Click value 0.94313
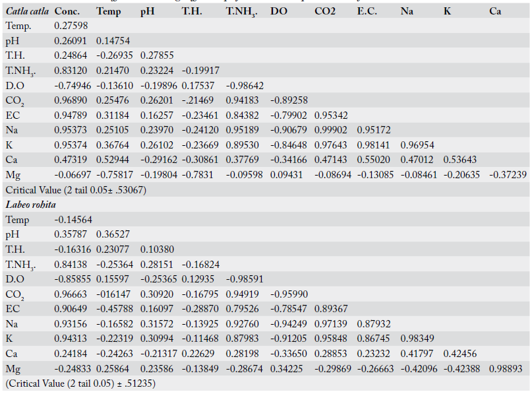 tap(71, 339)
